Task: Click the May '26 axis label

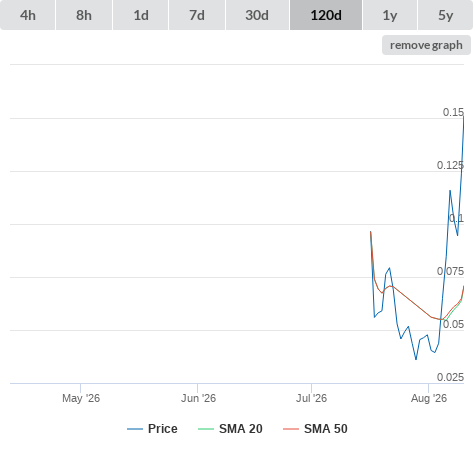Action: (81, 398)
